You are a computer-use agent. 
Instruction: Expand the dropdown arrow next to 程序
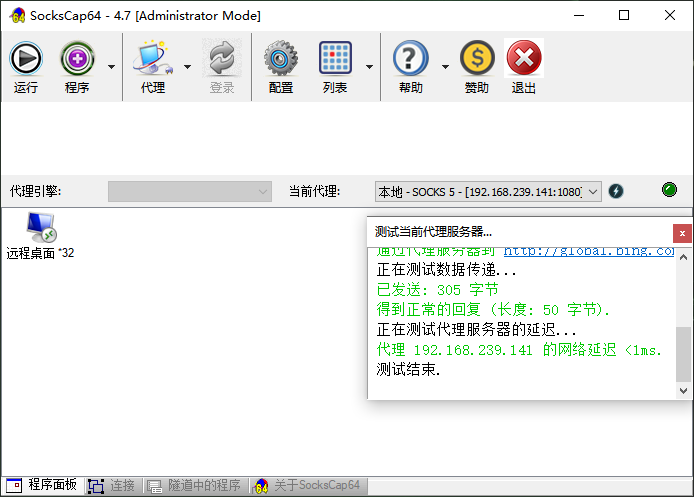(112, 67)
